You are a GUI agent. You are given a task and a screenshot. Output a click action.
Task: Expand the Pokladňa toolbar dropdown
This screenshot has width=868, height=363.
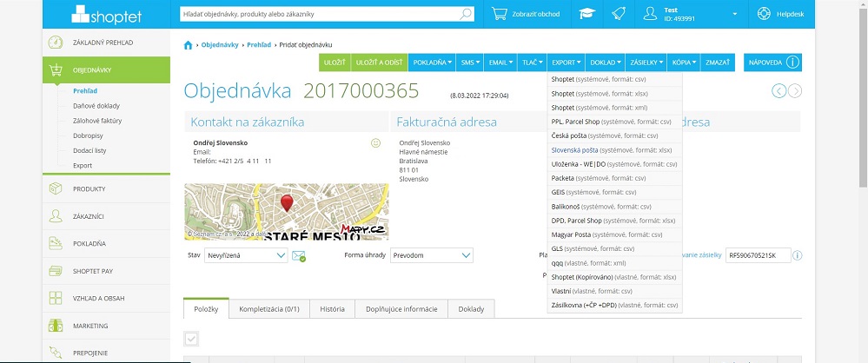(433, 63)
